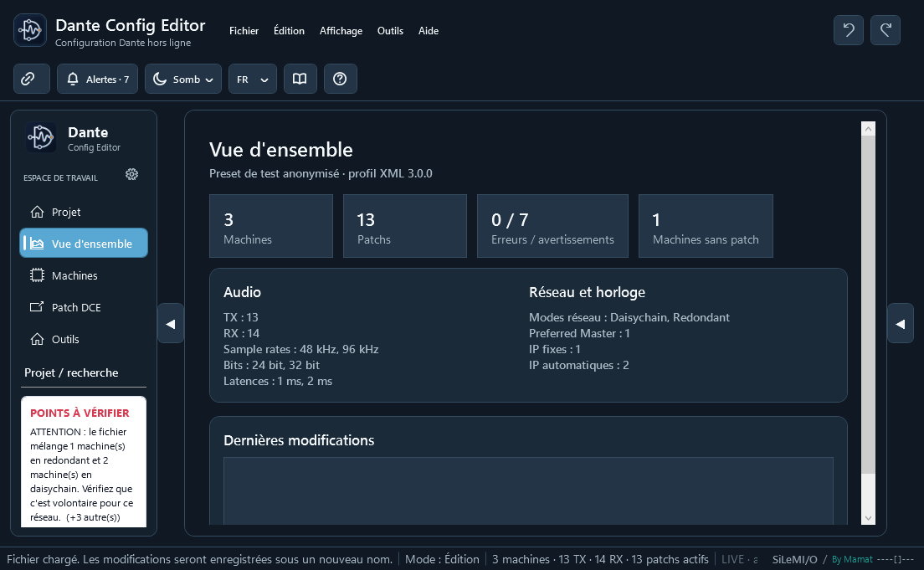Open the Somb theme dropdown
The height and width of the screenshot is (570, 924).
click(x=183, y=79)
